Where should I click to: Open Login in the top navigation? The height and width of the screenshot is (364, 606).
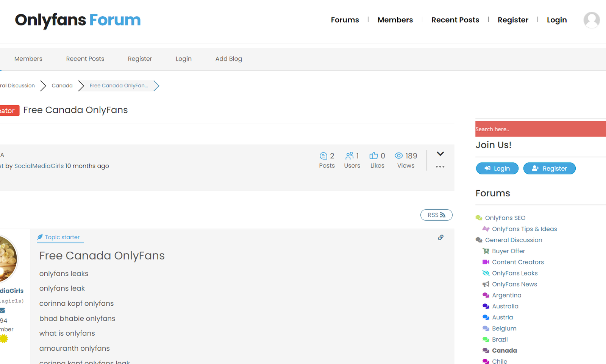(557, 20)
